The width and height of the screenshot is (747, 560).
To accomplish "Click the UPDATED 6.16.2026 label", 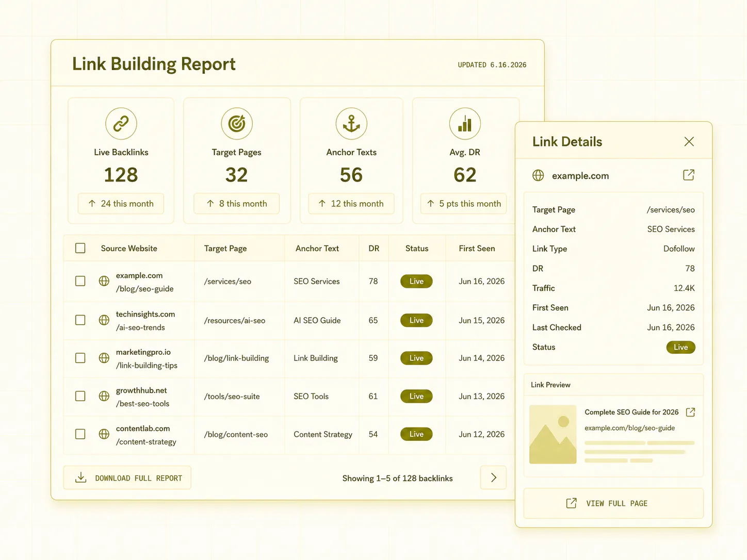I will pyautogui.click(x=492, y=65).
